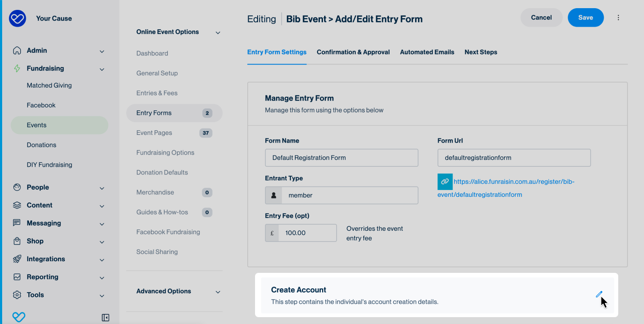Click the Cancel button
This screenshot has width=644, height=324.
tap(541, 18)
